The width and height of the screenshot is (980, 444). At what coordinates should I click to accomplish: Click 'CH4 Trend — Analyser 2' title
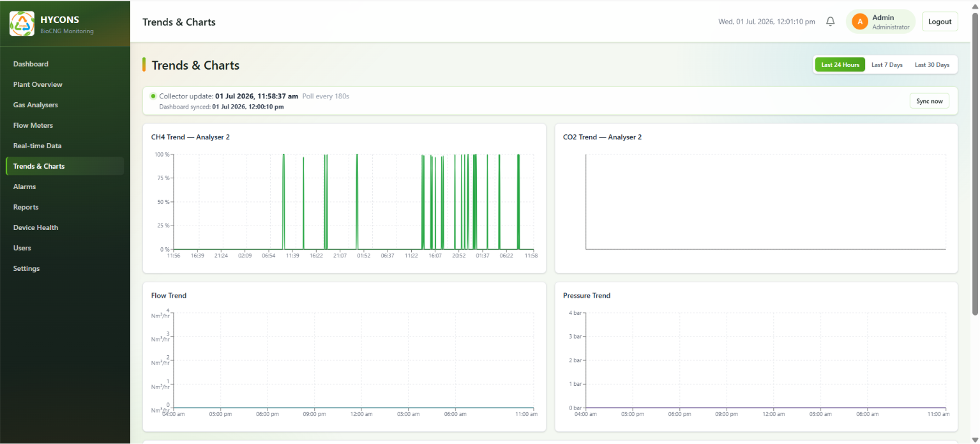coord(190,137)
